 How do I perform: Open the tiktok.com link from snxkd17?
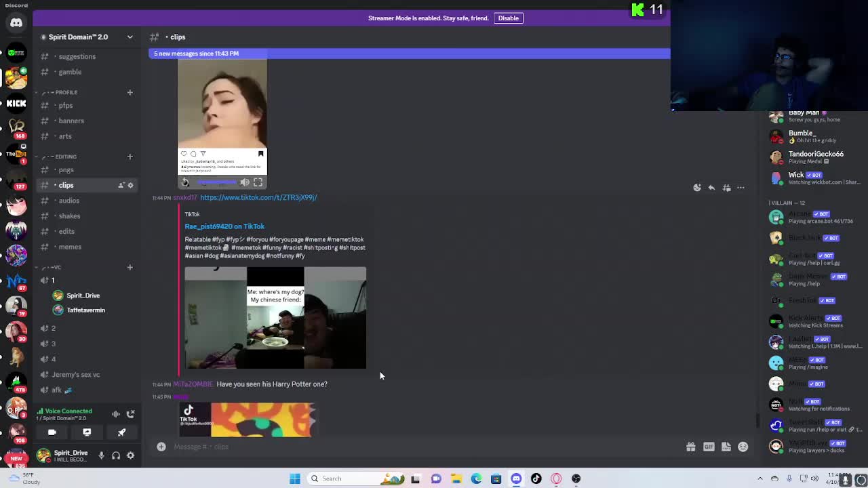pyautogui.click(x=258, y=197)
